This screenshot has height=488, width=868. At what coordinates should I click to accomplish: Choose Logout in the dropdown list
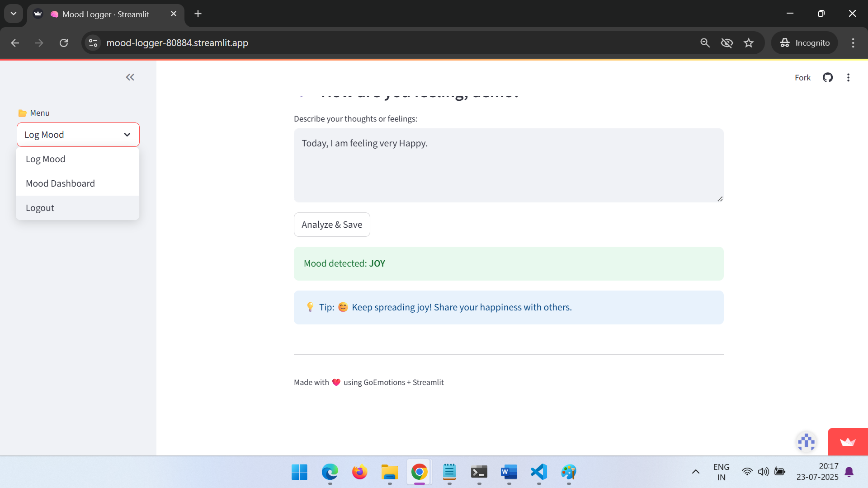coord(40,208)
